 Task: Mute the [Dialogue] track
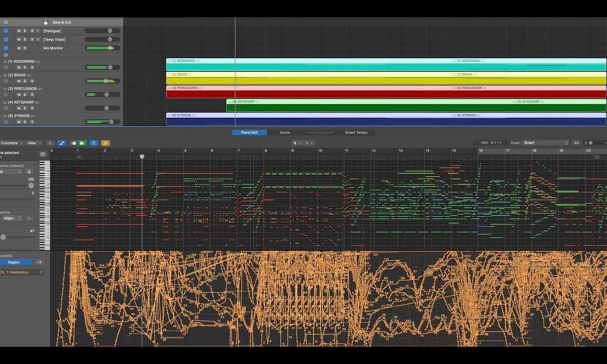pyautogui.click(x=19, y=31)
